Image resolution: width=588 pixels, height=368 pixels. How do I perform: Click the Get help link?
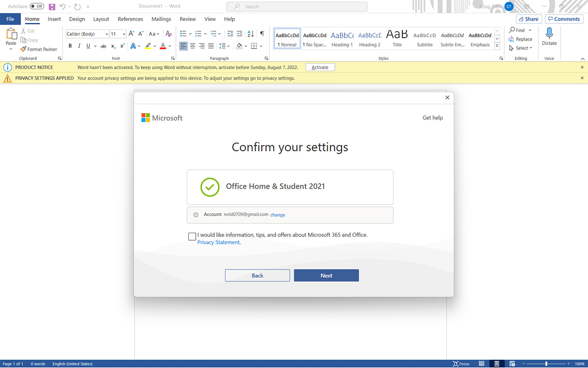433,118
